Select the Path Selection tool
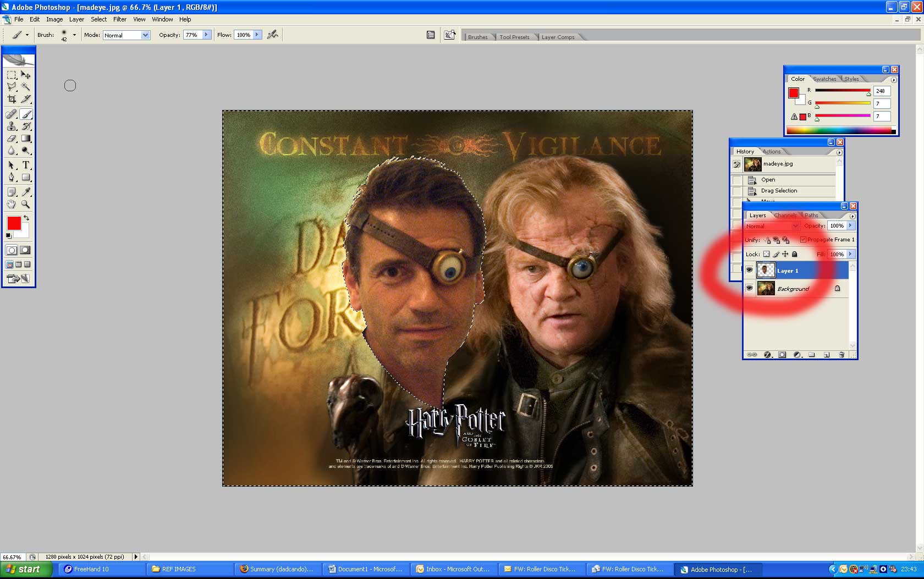Viewport: 924px width, 579px height. (12, 165)
